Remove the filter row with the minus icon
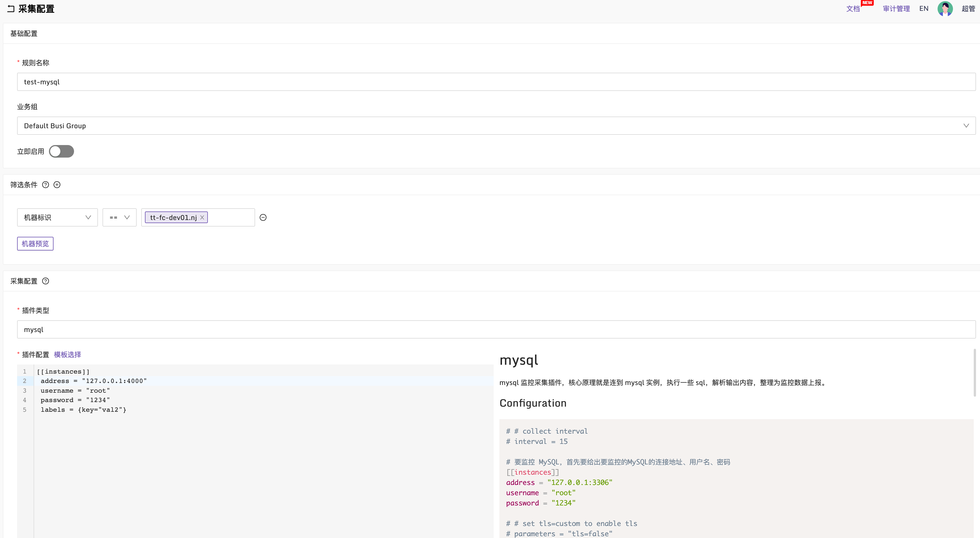Image resolution: width=980 pixels, height=538 pixels. point(263,217)
